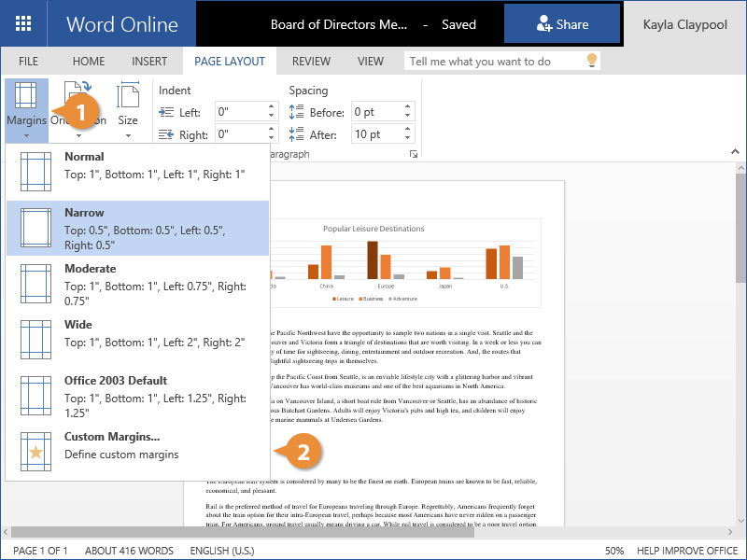Screen dimensions: 747x560
Task: Click the Help Improve Office link
Action: [x=688, y=551]
